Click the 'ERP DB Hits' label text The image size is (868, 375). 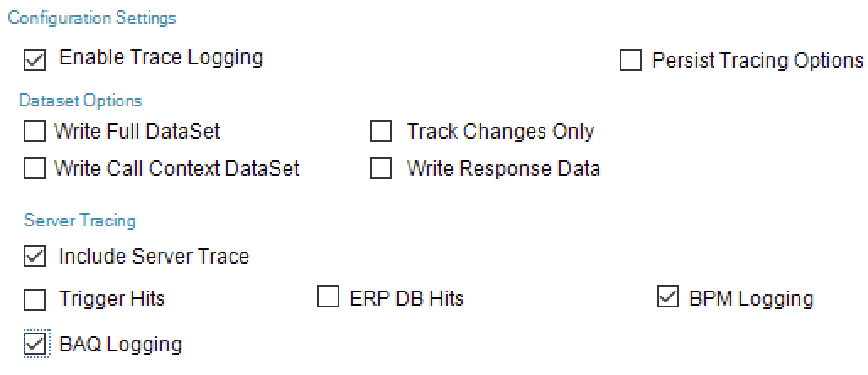pos(406,299)
